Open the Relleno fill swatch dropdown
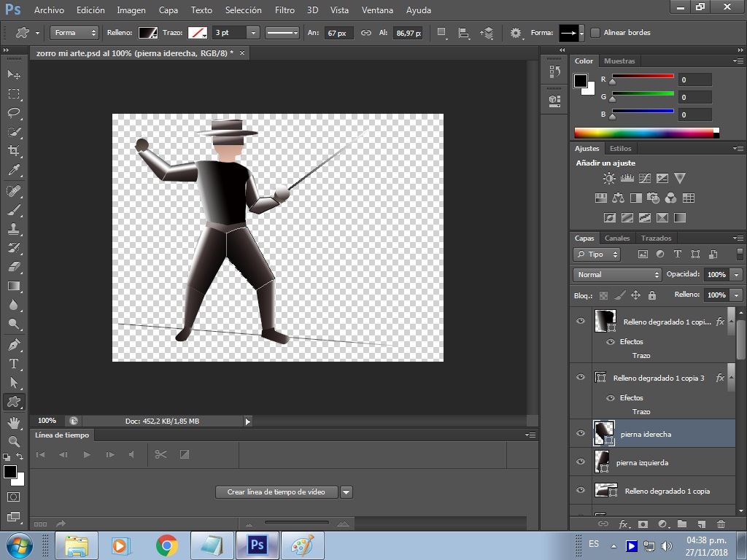747x560 pixels. (148, 33)
